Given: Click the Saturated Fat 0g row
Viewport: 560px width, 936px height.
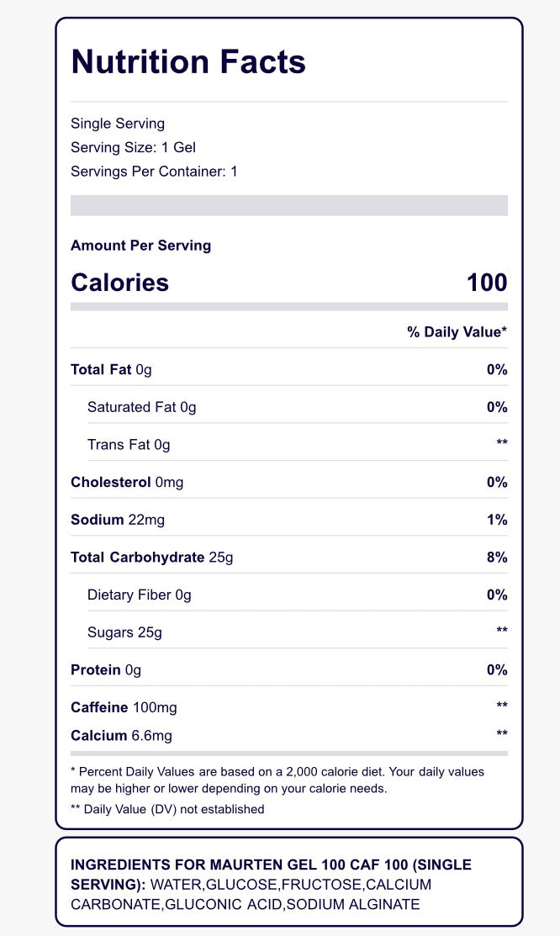Looking at the screenshot, I should point(298,407).
